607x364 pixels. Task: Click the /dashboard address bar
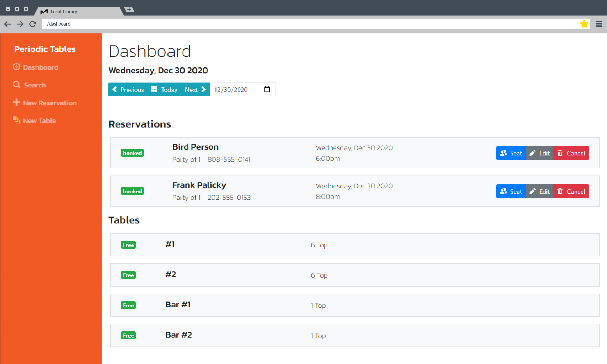(294, 24)
